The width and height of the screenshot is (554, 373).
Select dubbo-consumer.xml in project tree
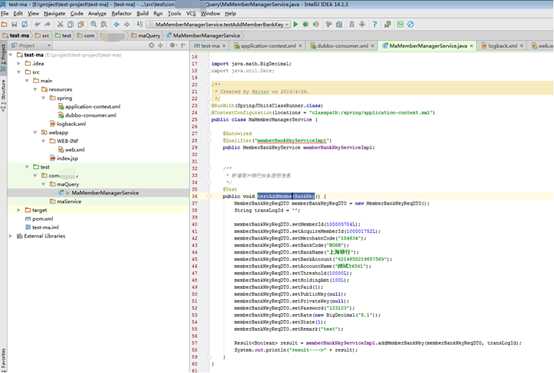click(87, 115)
